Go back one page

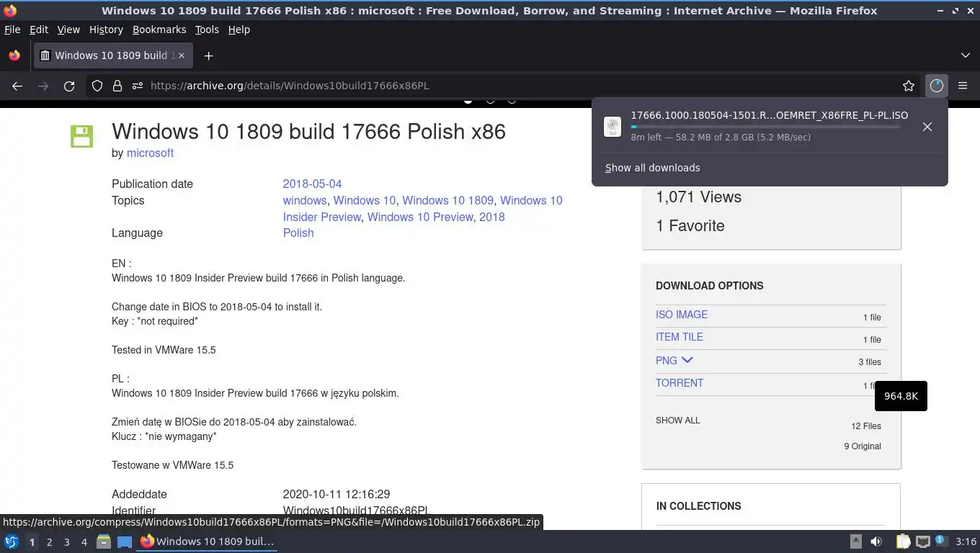coord(17,86)
